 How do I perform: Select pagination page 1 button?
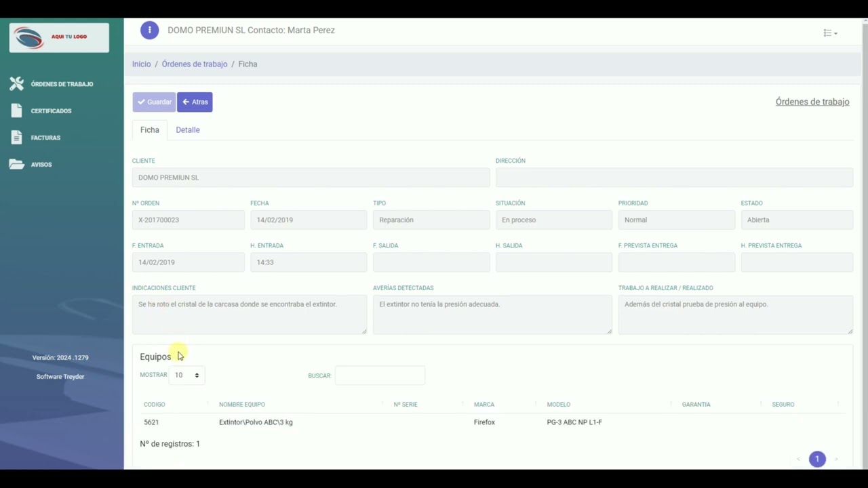pos(817,459)
